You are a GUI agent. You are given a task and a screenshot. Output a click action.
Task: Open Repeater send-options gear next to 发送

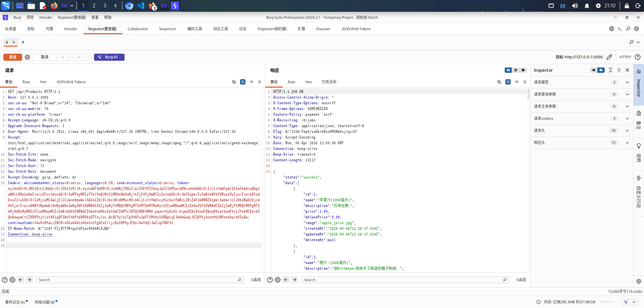tap(28, 57)
